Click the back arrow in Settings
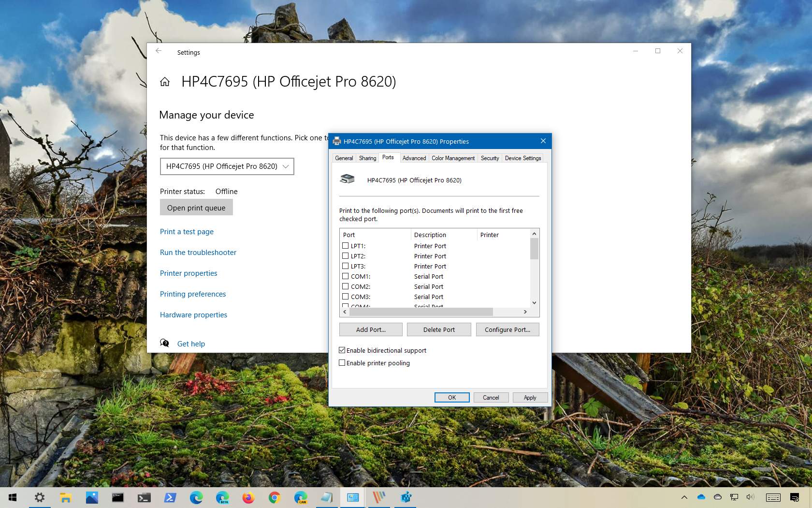Screen dimensions: 812x508 pyautogui.click(x=159, y=51)
